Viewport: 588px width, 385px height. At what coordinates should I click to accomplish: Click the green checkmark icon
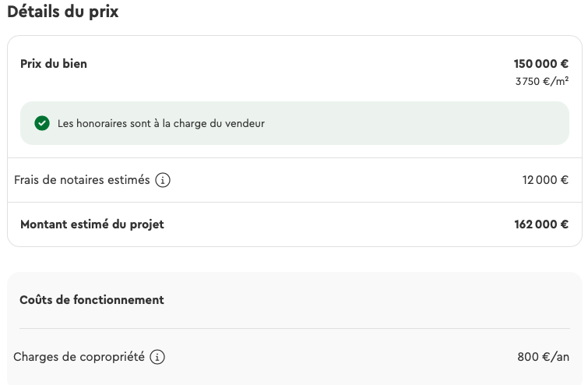point(42,123)
